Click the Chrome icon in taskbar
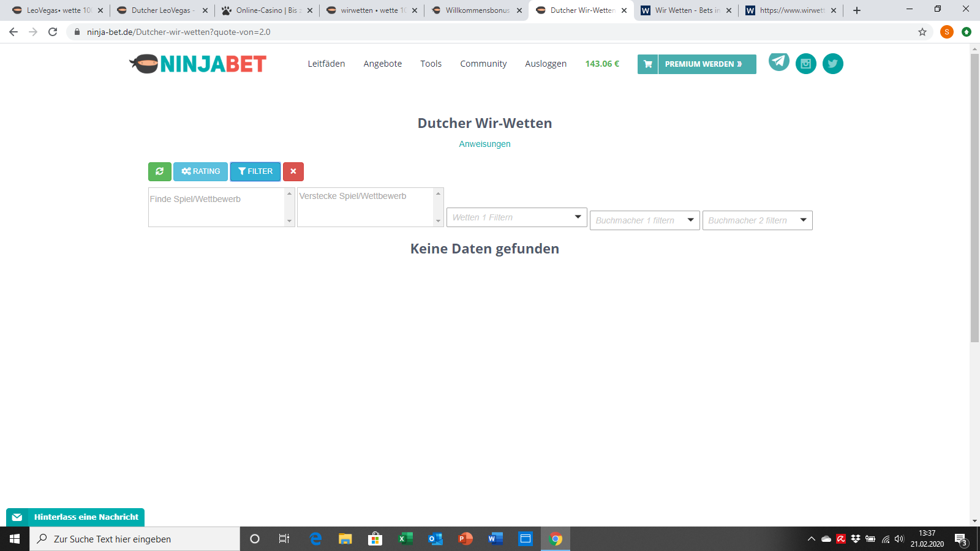The height and width of the screenshot is (551, 980). (x=556, y=539)
